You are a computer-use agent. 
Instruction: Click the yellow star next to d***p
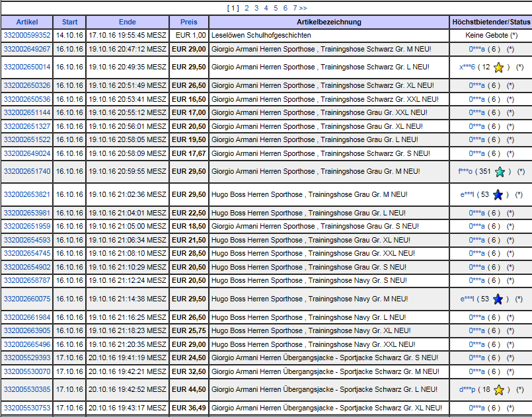pos(499,390)
